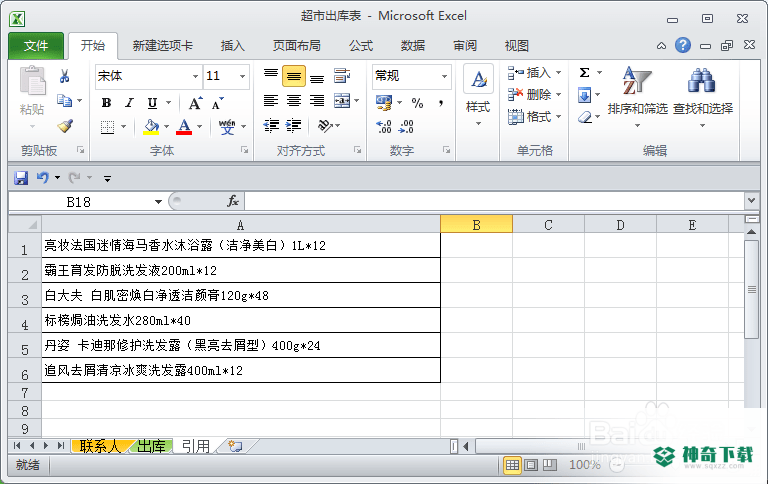768x484 pixels.
Task: Switch to 出库 sheet tab
Action: point(151,446)
